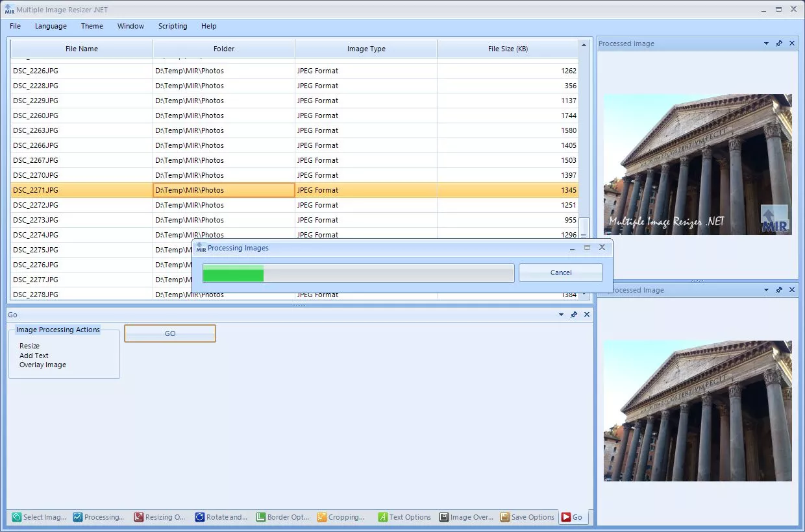
Task: Open the Border Options tab
Action: pos(282,517)
